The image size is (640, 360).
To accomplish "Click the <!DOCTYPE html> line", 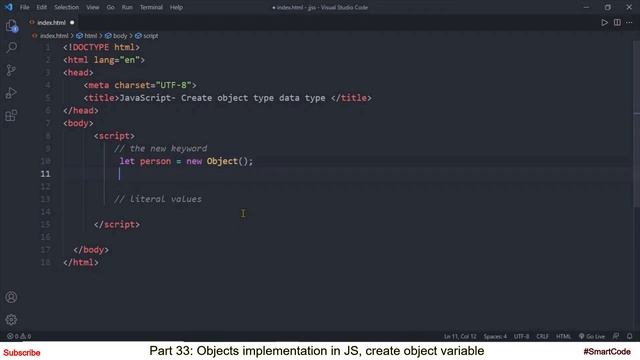I will 102,47.
